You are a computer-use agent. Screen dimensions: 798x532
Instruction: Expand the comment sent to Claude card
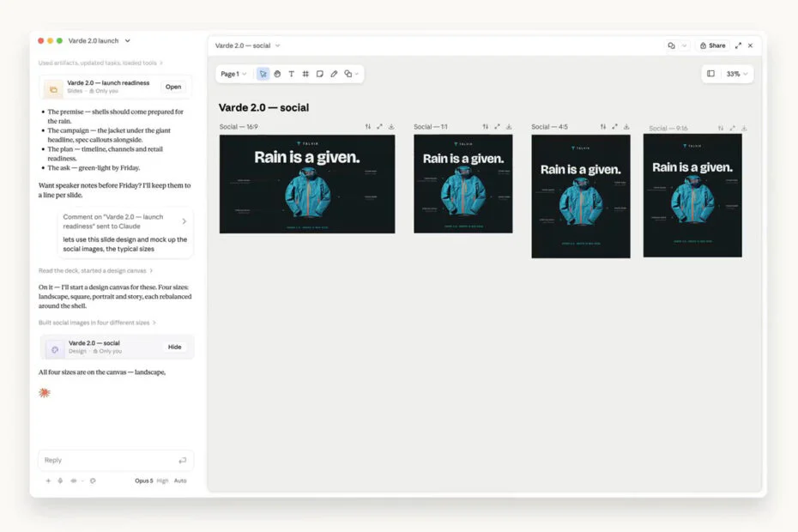coord(184,221)
